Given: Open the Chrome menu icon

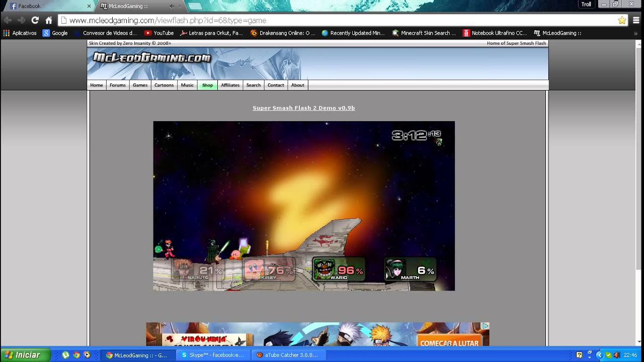Looking at the screenshot, I should (x=636, y=20).
